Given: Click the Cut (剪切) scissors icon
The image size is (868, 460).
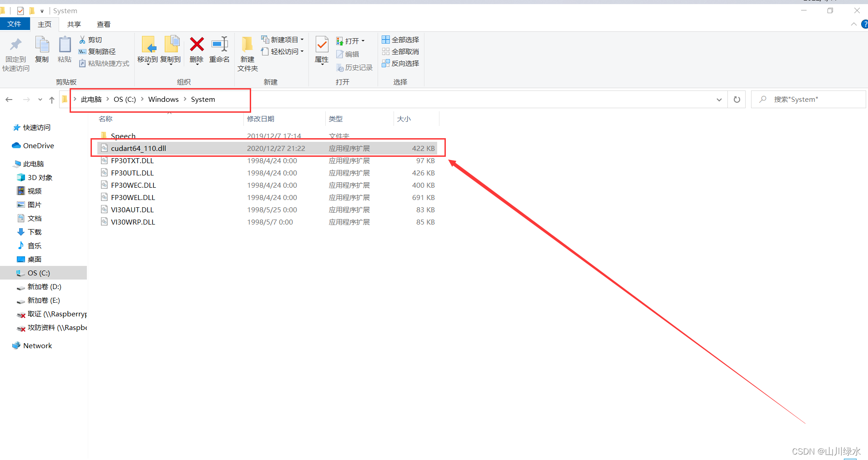Looking at the screenshot, I should tap(82, 40).
